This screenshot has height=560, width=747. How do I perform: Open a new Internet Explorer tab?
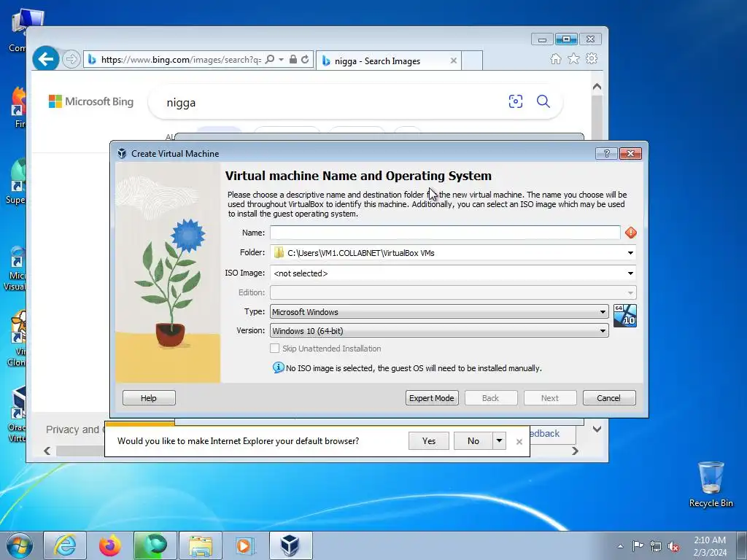pos(472,61)
